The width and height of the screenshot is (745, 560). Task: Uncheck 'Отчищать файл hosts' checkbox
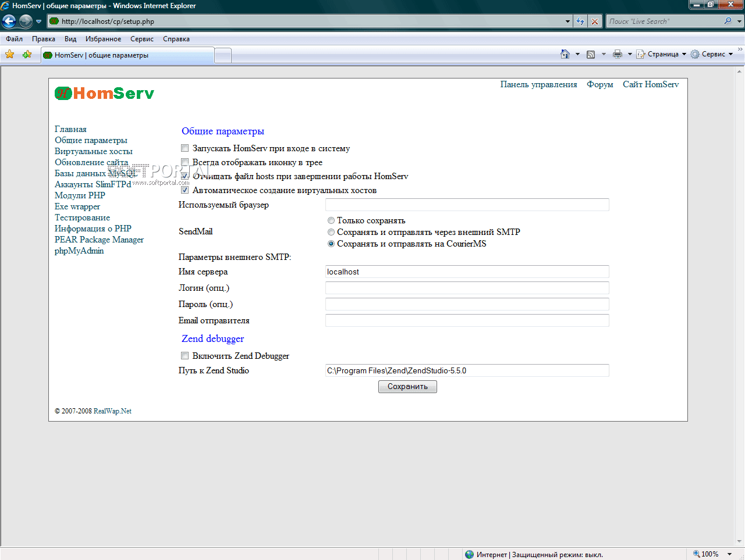coord(185,176)
